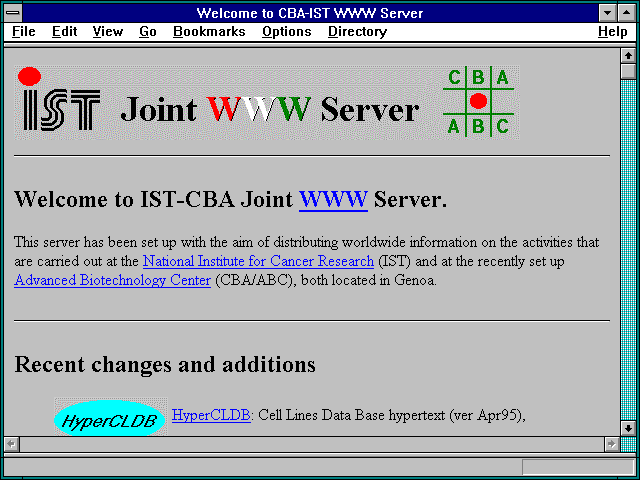Click the text 'both located in Genoa.'
The width and height of the screenshot is (640, 480).
pos(369,280)
